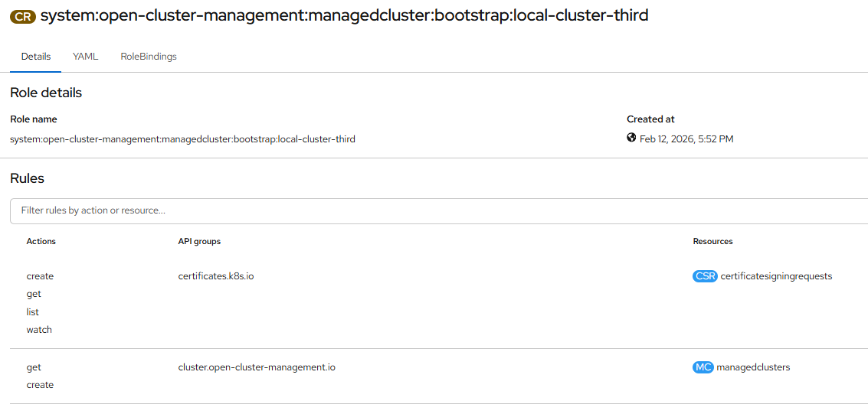Open the managedclusters resource link
Image resolution: width=868 pixels, height=414 pixels.
coord(753,367)
